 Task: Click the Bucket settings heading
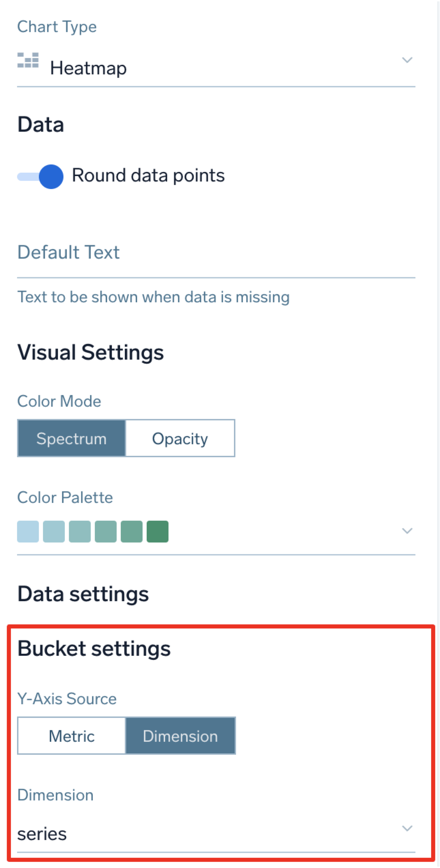pos(94,649)
